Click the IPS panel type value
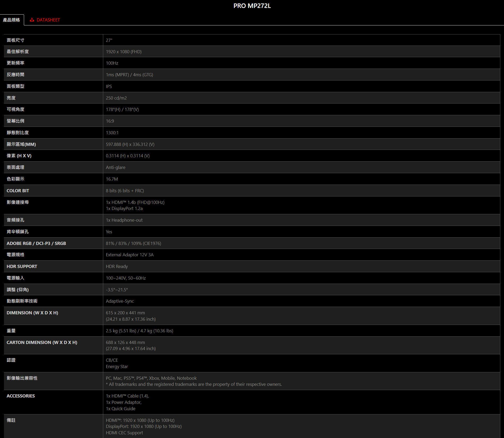Viewport: 504px width, 438px height. click(x=109, y=86)
